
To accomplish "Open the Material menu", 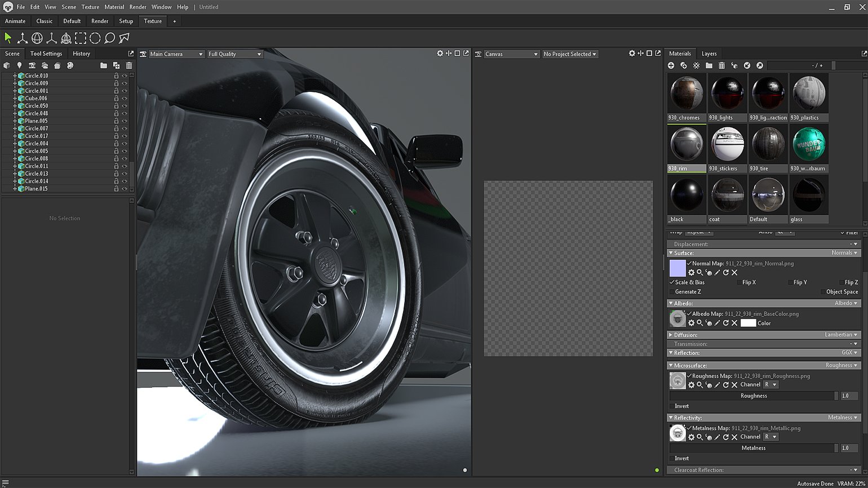I will (114, 7).
